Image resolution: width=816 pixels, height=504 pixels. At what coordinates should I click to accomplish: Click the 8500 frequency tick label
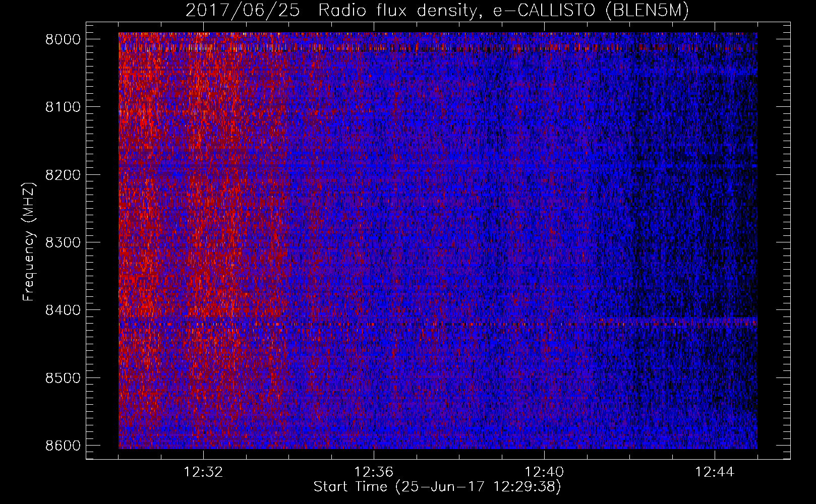(63, 378)
